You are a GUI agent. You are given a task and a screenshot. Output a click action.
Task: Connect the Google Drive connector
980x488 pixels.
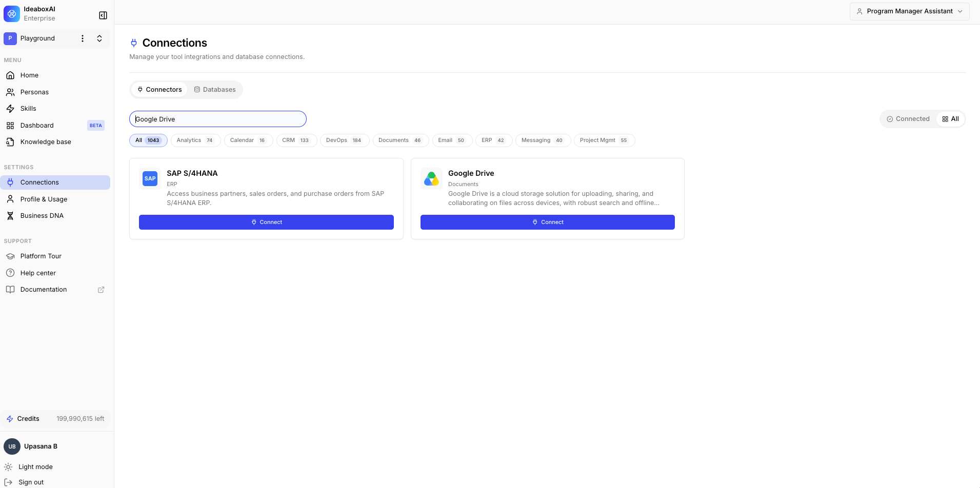tap(548, 222)
